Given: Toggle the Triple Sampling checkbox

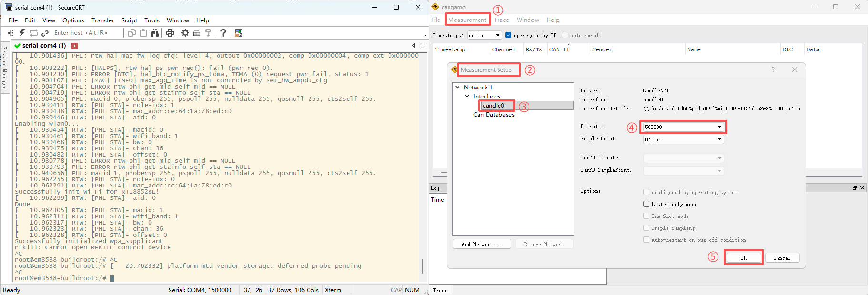Looking at the screenshot, I should [x=646, y=228].
